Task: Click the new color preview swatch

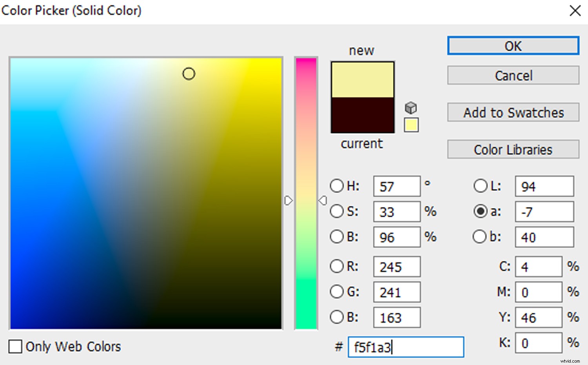Action: point(361,78)
